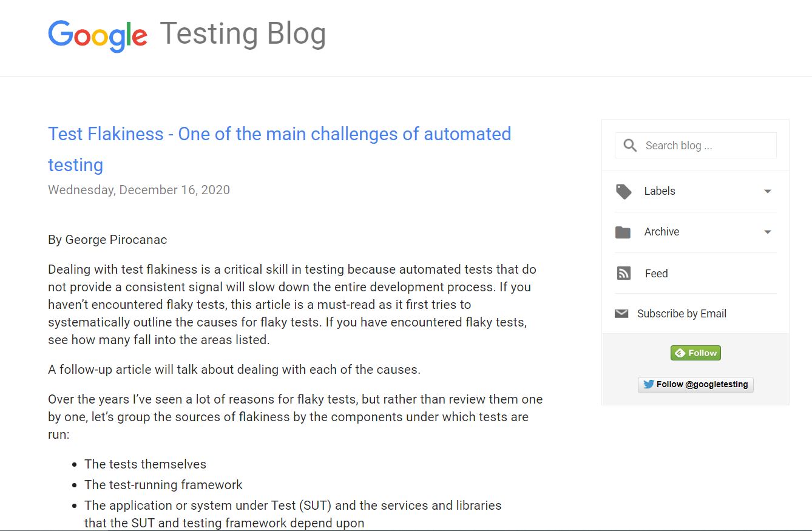Image resolution: width=812 pixels, height=531 pixels.
Task: Click the folder icon next to Archive
Action: click(623, 231)
